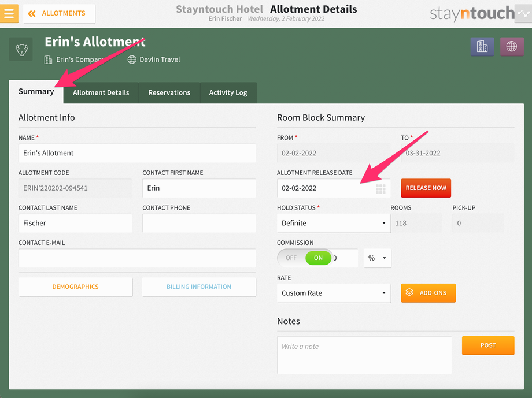532x398 pixels.
Task: Open the Demographics button
Action: tap(75, 287)
